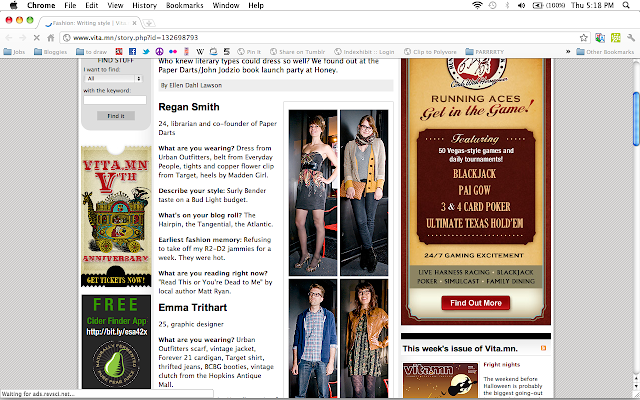Click the Find it button

(x=116, y=116)
